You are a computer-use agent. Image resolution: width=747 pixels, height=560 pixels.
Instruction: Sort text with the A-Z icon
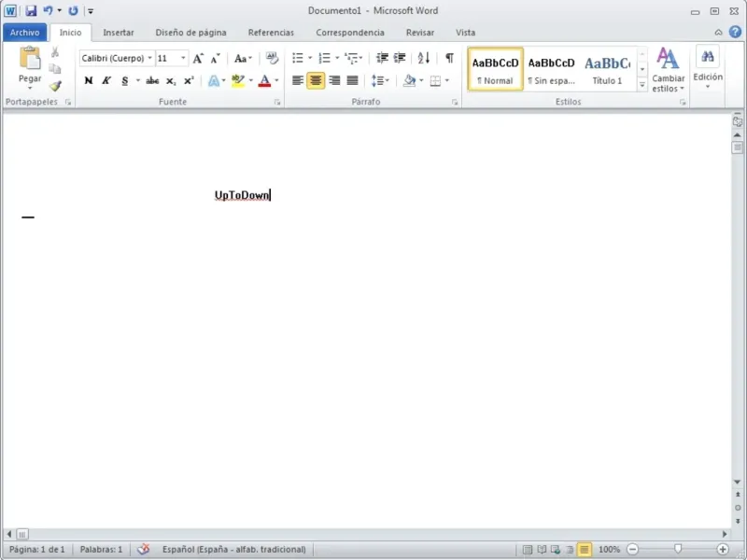pyautogui.click(x=424, y=58)
